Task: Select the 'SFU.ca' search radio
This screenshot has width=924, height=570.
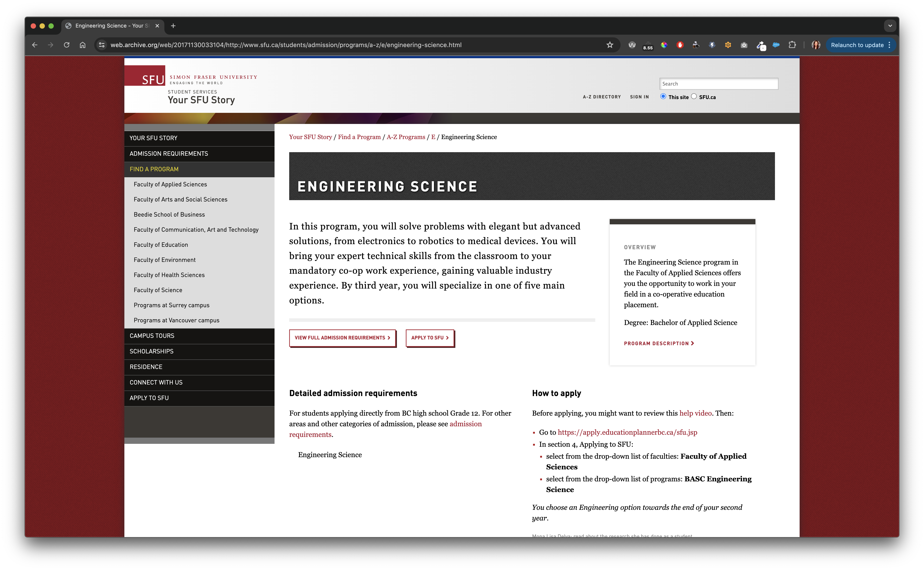Action: tap(694, 96)
